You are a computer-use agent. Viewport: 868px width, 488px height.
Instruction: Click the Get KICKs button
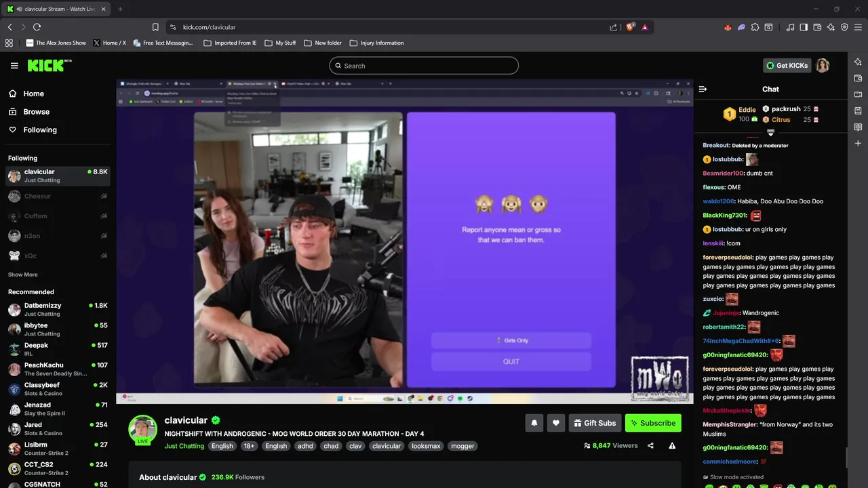[787, 66]
